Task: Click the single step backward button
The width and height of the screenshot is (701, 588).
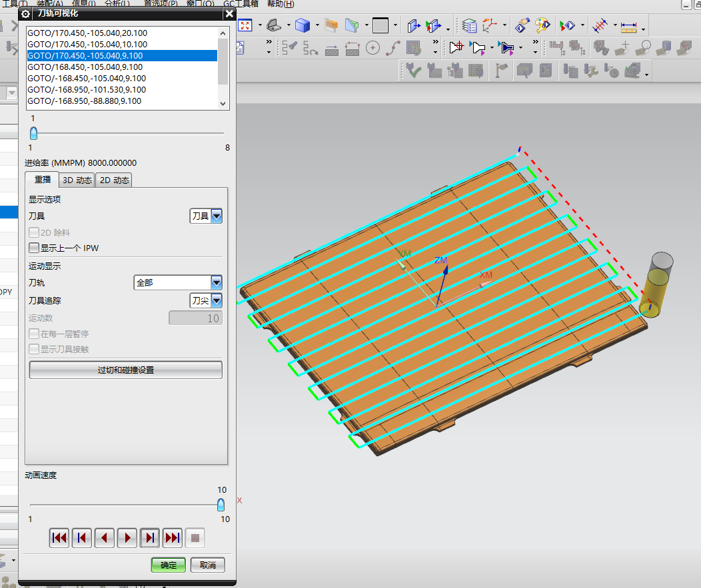Action: 104,538
